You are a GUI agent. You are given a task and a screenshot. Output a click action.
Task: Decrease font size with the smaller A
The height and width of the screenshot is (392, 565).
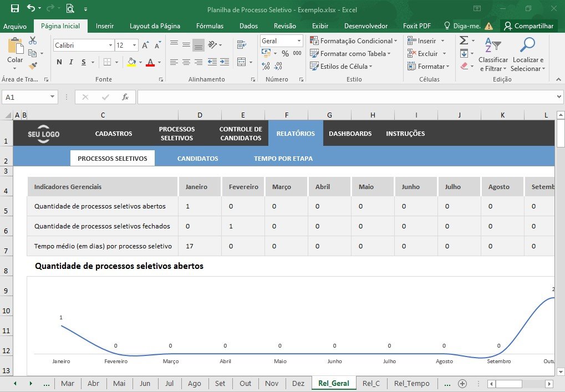click(x=157, y=45)
